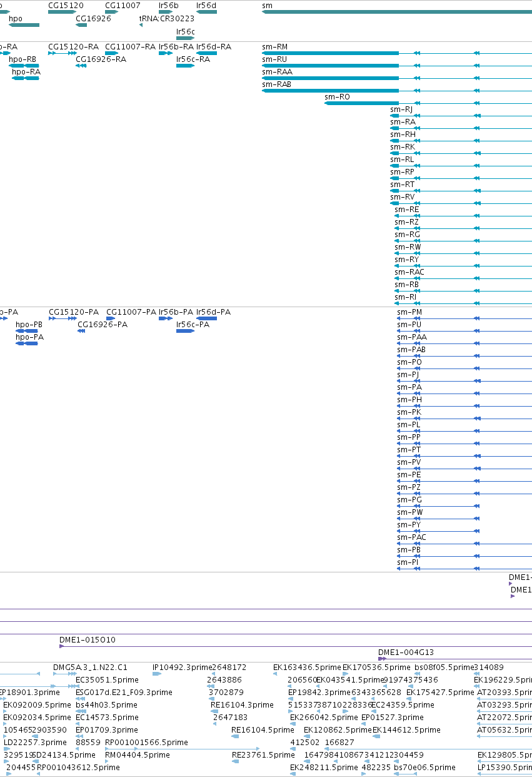532x777 pixels.
Task: Click the EC35051.5prime EST label
Action: coord(107,680)
